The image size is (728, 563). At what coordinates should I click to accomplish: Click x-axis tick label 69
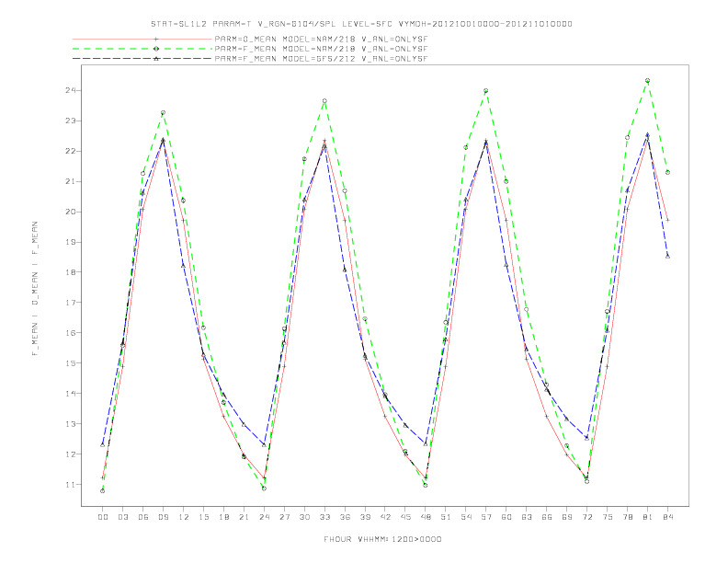click(567, 517)
